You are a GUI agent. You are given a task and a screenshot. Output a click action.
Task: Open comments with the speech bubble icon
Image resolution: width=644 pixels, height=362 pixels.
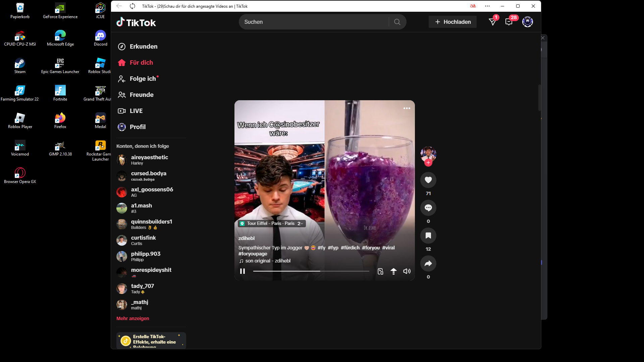tap(428, 208)
